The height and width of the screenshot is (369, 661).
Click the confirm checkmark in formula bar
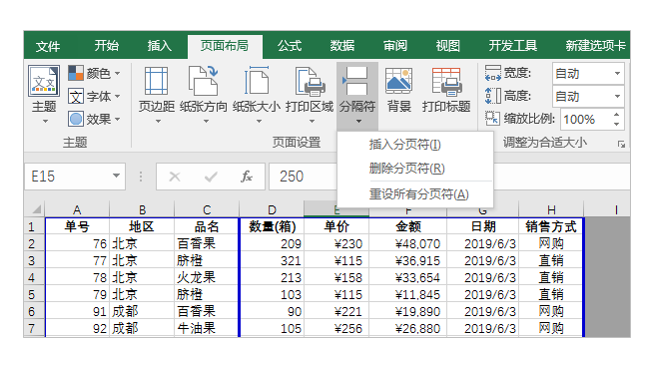click(x=210, y=177)
